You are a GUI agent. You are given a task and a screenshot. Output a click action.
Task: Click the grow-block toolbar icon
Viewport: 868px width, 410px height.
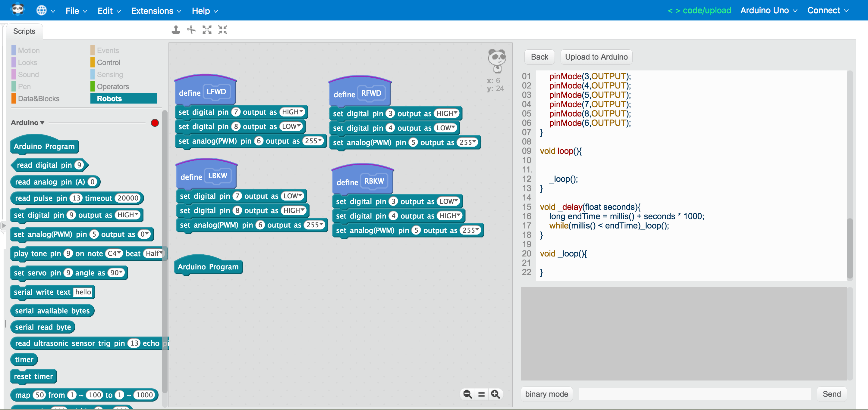click(206, 30)
